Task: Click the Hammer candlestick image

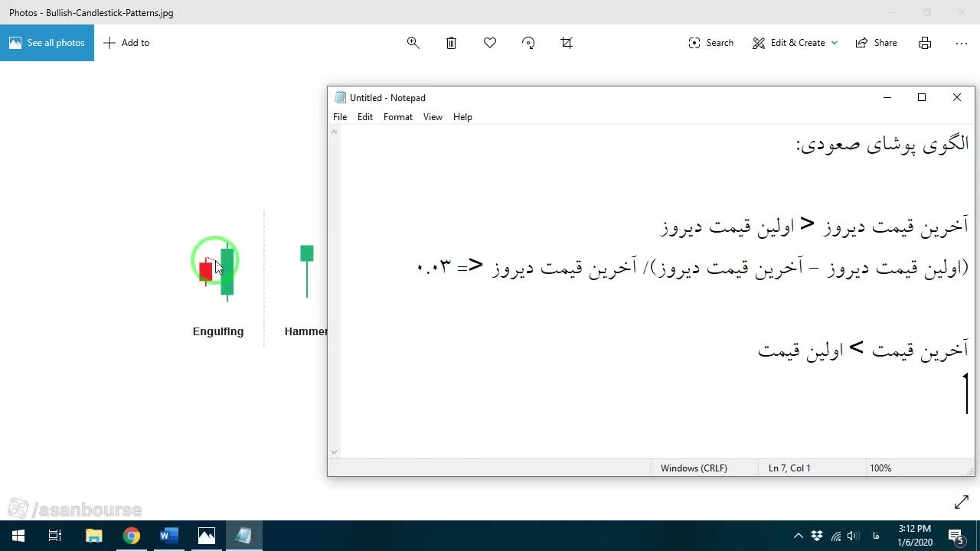Action: [306, 271]
